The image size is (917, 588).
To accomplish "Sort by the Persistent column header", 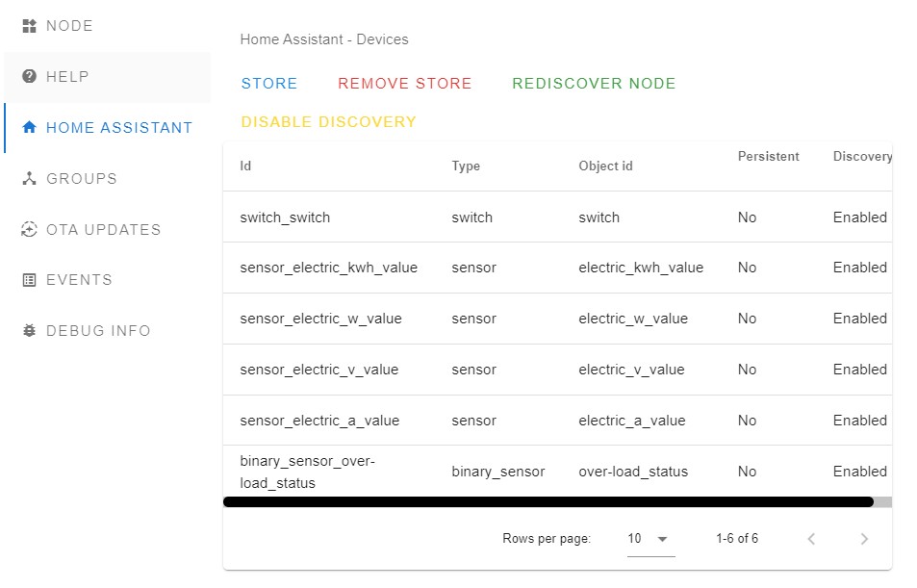I will pyautogui.click(x=769, y=157).
